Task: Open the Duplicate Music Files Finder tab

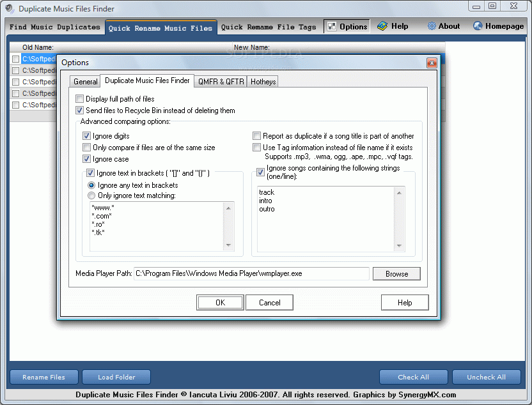Action: point(147,80)
